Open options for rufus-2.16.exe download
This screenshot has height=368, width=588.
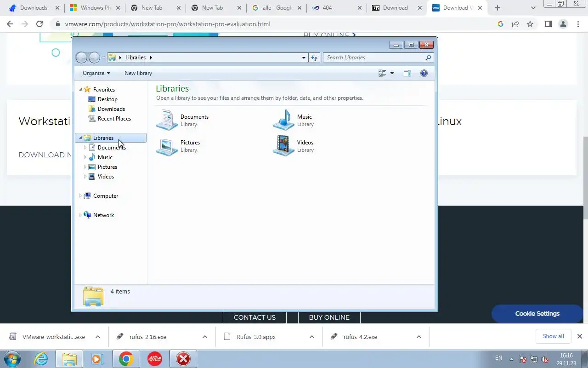(x=205, y=337)
